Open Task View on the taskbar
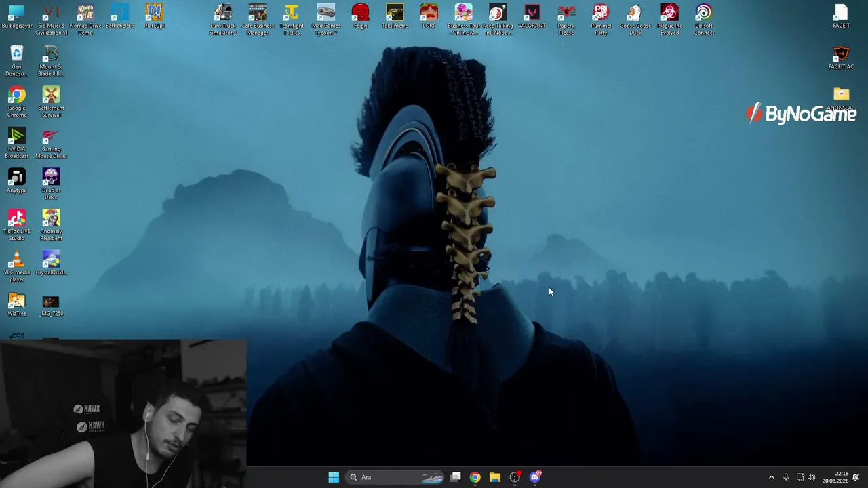The height and width of the screenshot is (488, 868). pyautogui.click(x=456, y=477)
